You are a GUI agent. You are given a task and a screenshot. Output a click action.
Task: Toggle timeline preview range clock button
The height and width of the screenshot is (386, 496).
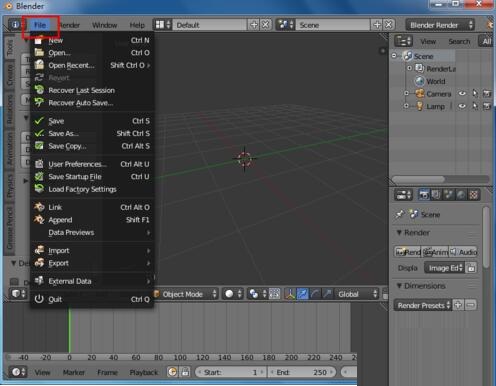click(172, 372)
